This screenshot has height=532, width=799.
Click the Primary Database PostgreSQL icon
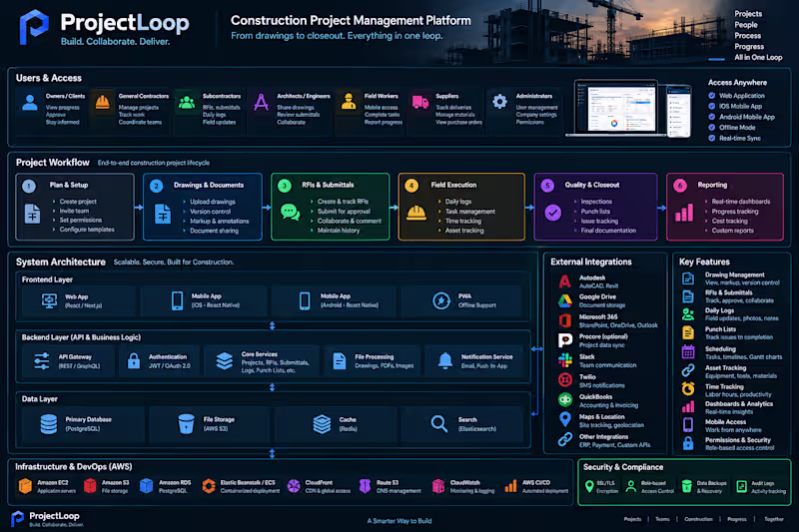[x=49, y=424]
